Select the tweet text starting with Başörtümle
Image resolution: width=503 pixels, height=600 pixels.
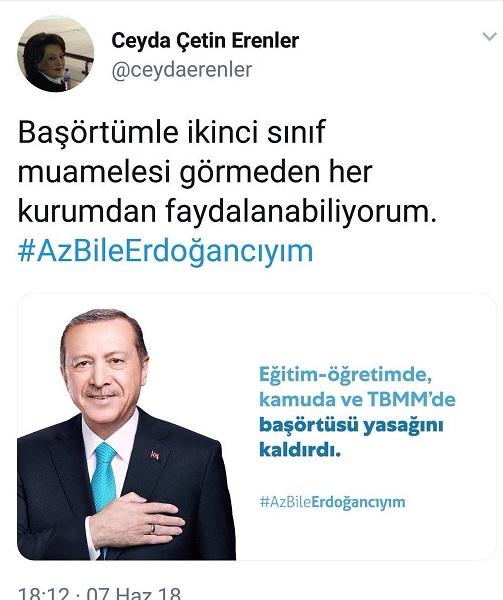[227, 172]
